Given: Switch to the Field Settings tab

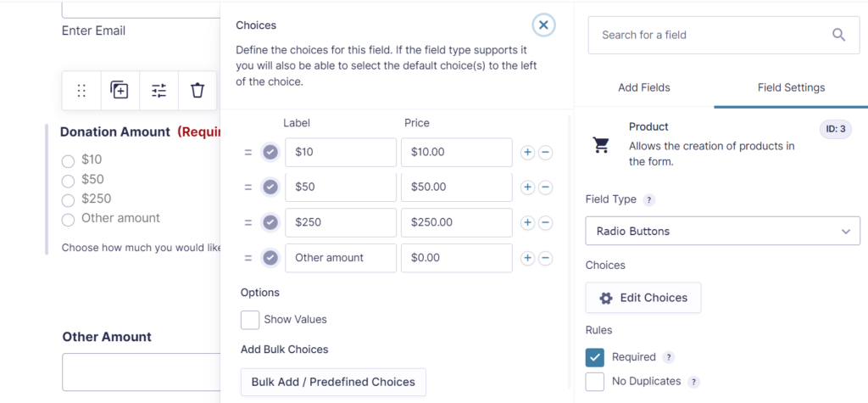Looking at the screenshot, I should [x=791, y=87].
